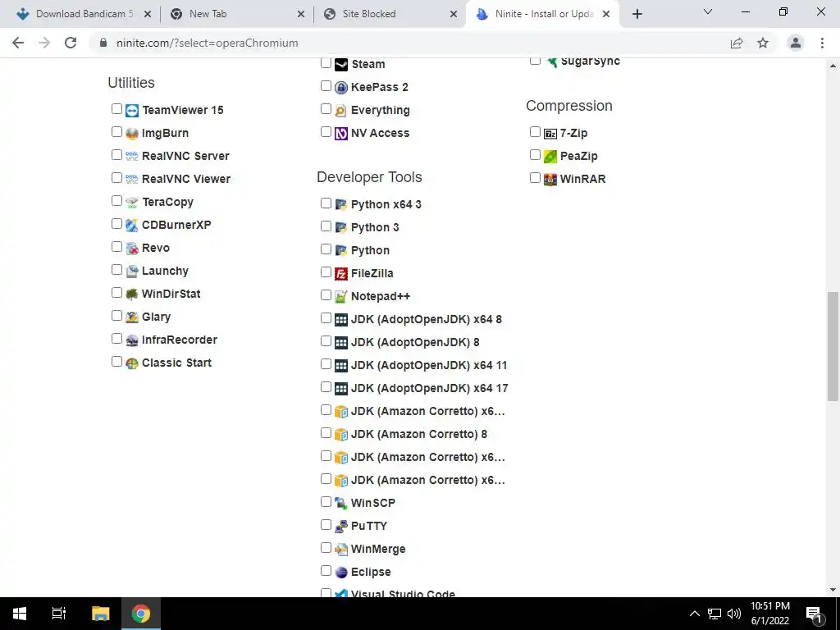Click the 7-Zip icon
The image size is (840, 630).
coord(550,134)
